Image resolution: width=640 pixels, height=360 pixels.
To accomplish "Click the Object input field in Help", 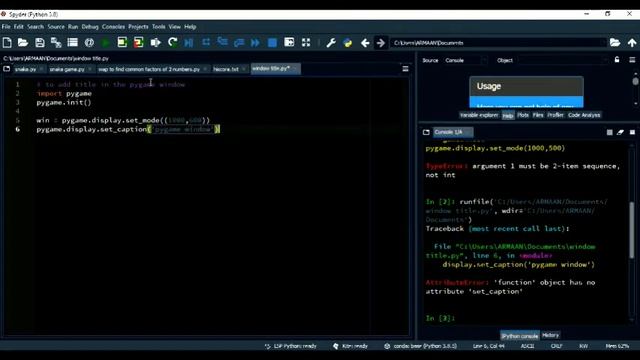I will tap(563, 60).
